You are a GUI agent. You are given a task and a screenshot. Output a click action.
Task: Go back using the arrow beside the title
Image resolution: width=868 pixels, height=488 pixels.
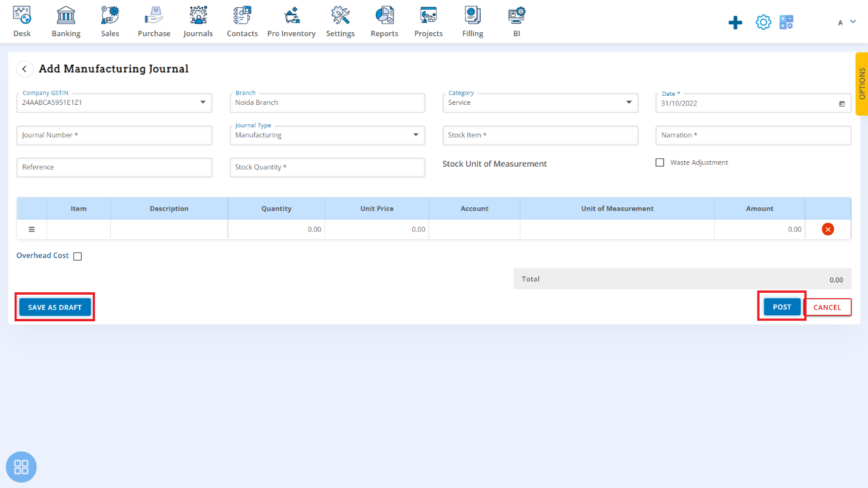pyautogui.click(x=24, y=69)
